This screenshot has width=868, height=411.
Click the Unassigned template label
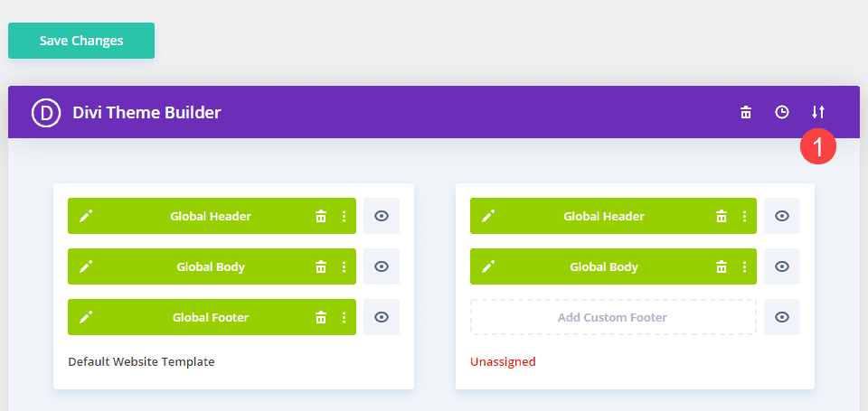point(503,361)
